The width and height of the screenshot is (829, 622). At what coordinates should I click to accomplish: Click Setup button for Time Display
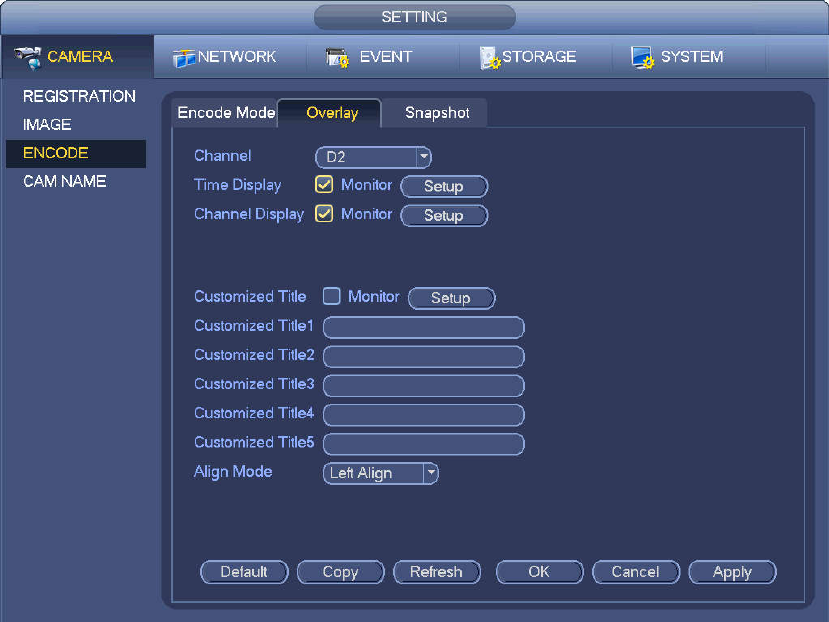444,186
